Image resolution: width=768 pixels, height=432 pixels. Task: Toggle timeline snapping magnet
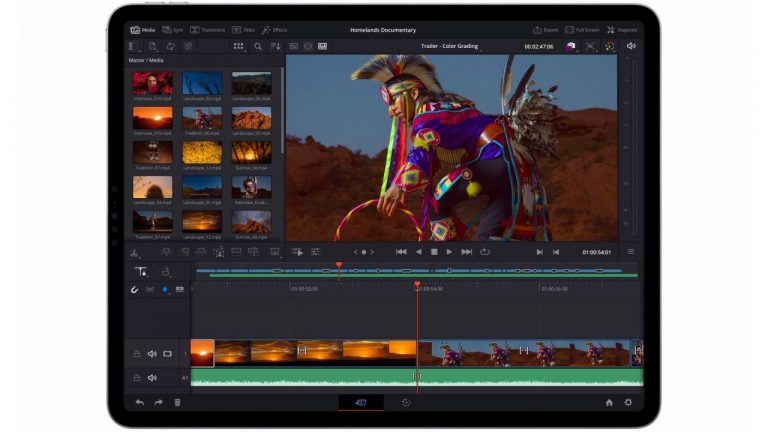tap(134, 289)
